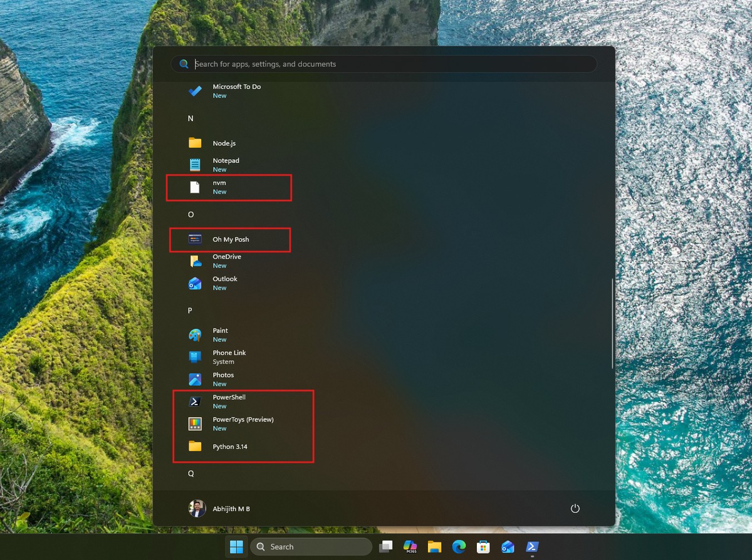This screenshot has height=560, width=752.
Task: Select the Python 3.14 text label
Action: pyautogui.click(x=230, y=447)
